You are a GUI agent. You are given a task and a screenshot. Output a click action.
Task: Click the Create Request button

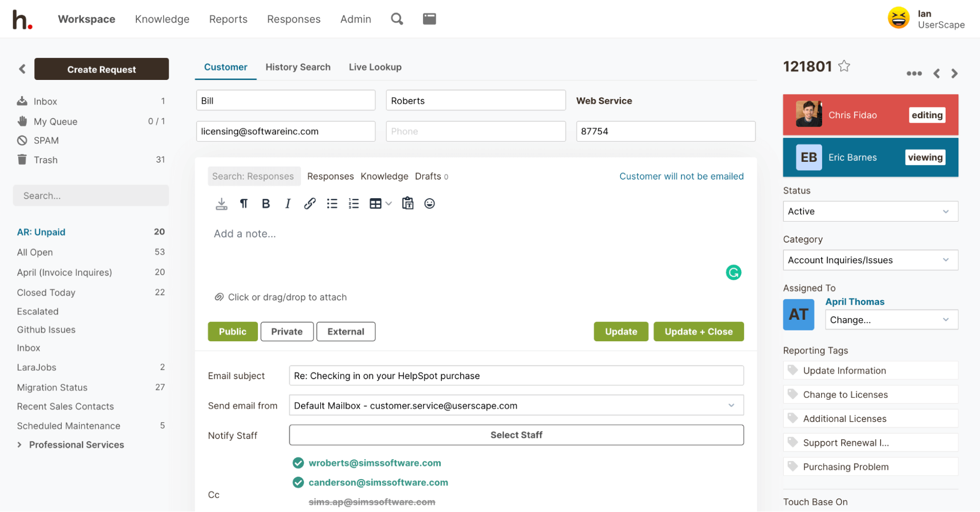click(101, 69)
